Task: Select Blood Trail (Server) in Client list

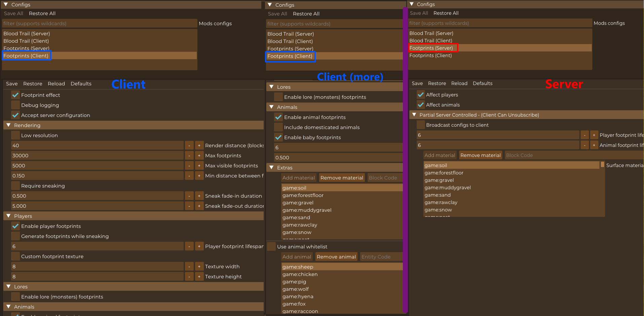Action: click(x=100, y=34)
